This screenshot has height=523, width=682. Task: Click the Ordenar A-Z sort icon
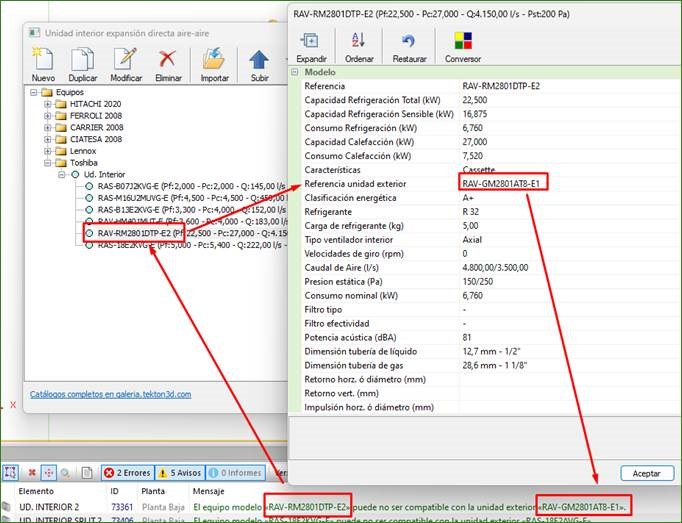coord(358,40)
